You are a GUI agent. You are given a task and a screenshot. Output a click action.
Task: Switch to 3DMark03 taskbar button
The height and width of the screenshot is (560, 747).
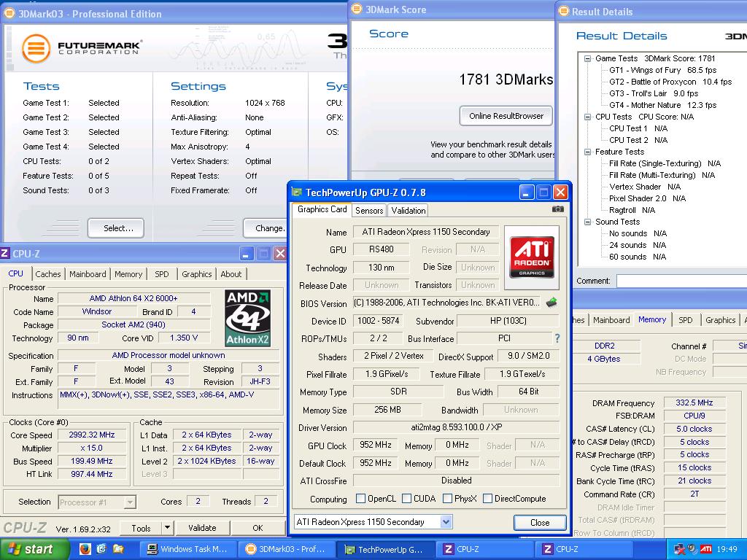[x=286, y=549]
